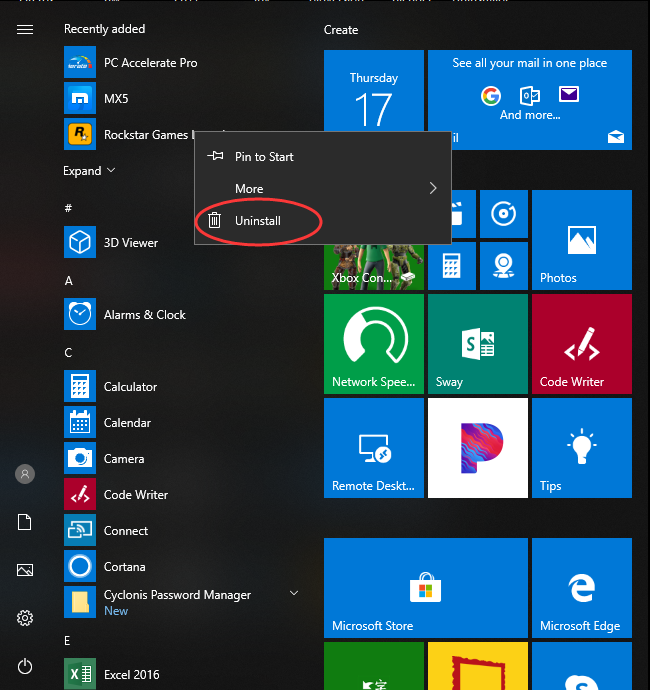Click the Rockstar Games label
650x690 pixels.
[x=149, y=135]
